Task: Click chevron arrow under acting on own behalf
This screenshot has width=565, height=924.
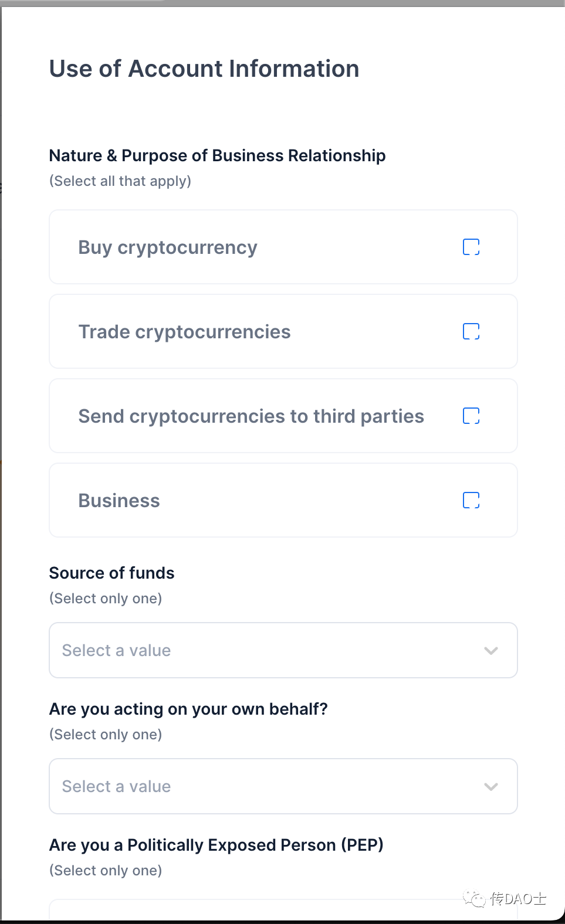Action: (x=491, y=786)
